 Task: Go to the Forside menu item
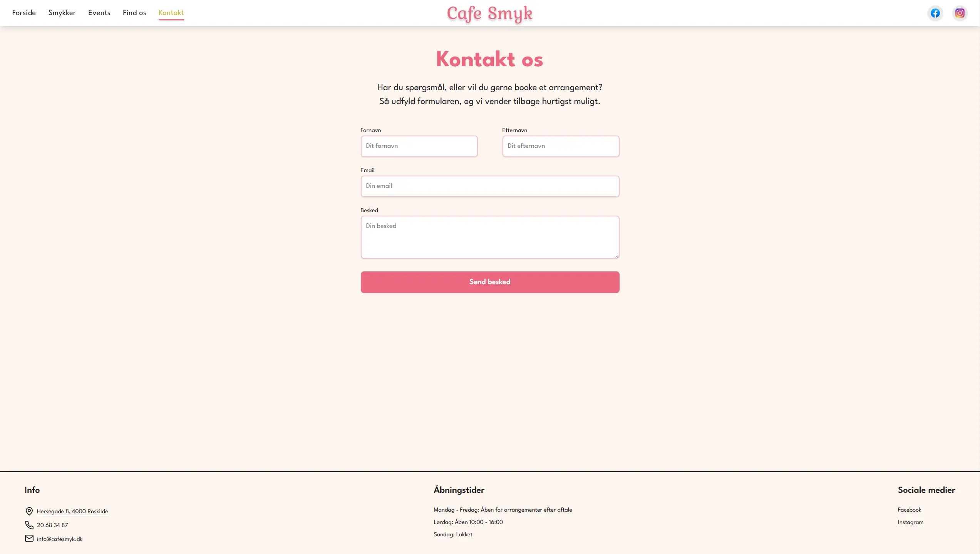point(24,13)
